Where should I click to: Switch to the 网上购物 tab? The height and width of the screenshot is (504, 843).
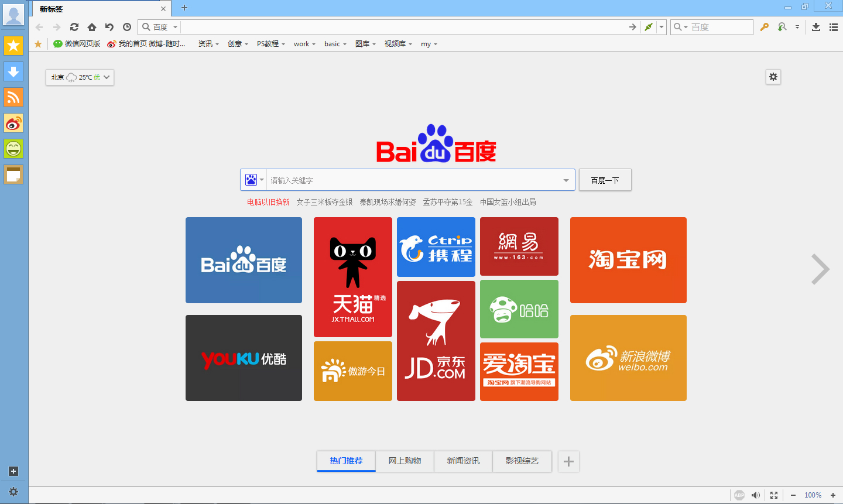tap(404, 461)
